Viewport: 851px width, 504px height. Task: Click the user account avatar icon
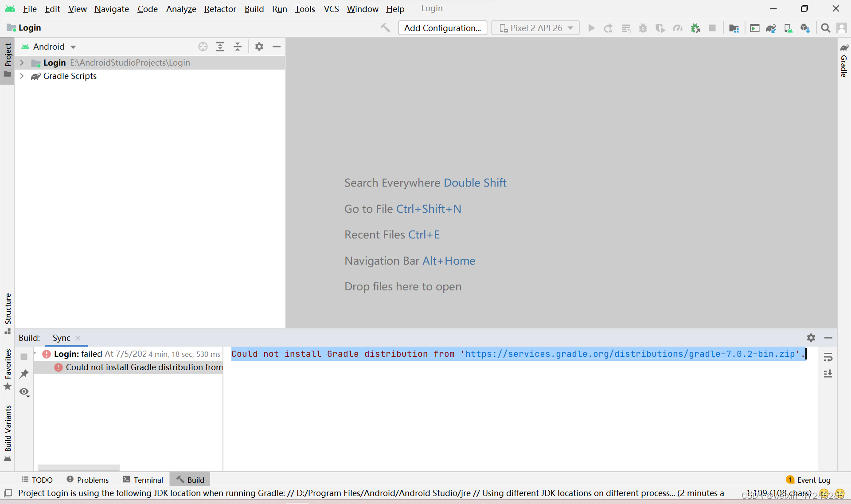[x=841, y=28]
